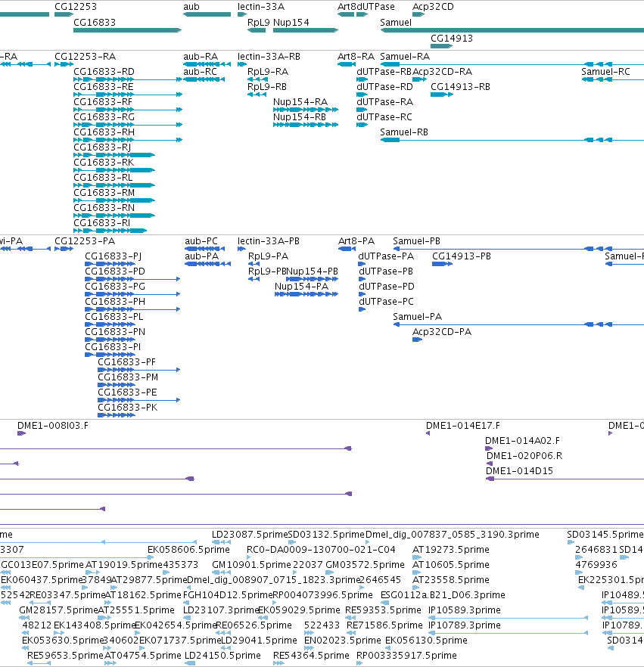This screenshot has height=667, width=644.
Task: Click the Nup154 gene label
Action: (291, 23)
